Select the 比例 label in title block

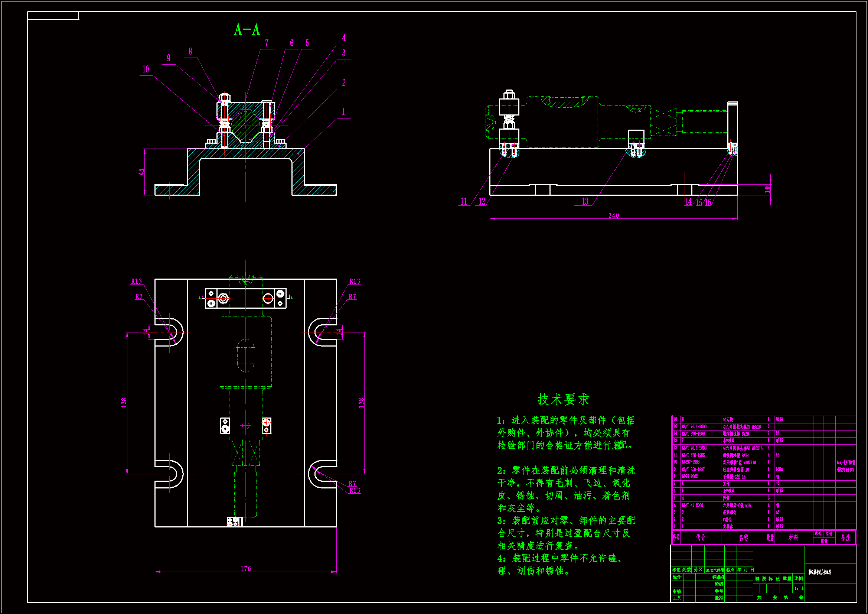[799, 578]
